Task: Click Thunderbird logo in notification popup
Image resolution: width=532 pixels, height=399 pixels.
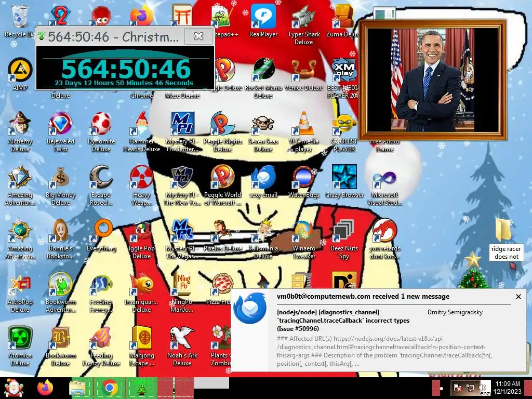Action: (x=250, y=308)
